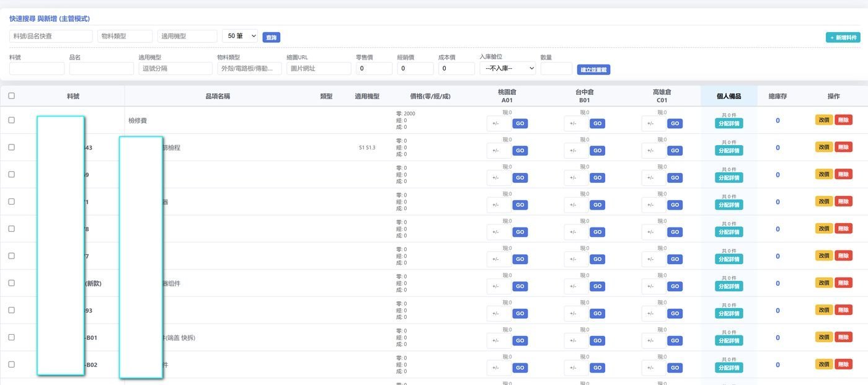Viewport: 868px width, 385px height.
Task: Tick the checkbox of the (新款) row
Action: [11, 283]
